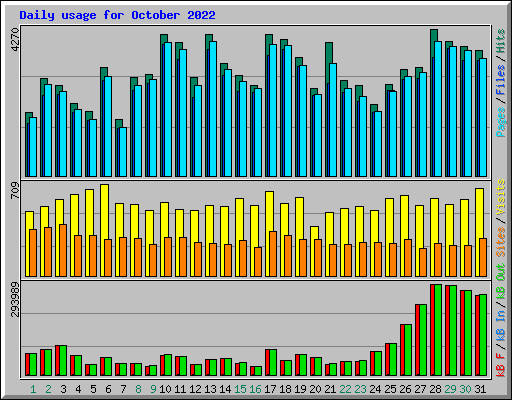This screenshot has height=400, width=512.
Task: Click the 'Hits' legend label
Action: click(x=501, y=41)
